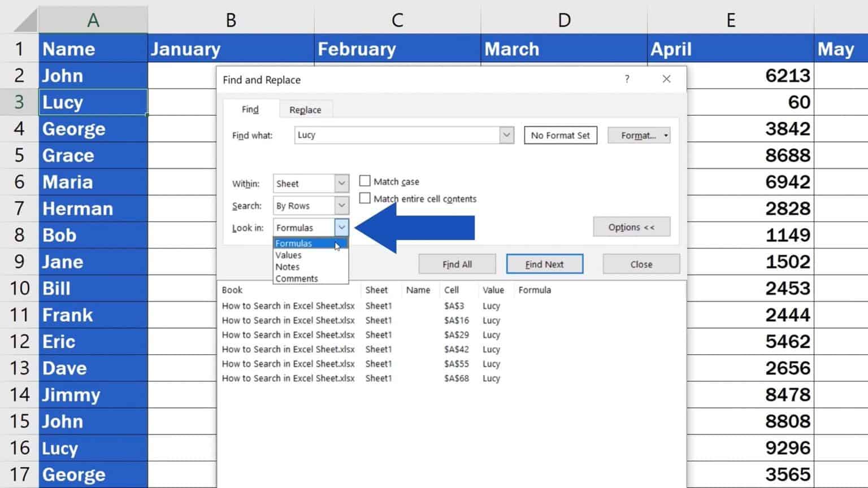The height and width of the screenshot is (488, 868).
Task: Open the Find what history dropdown
Action: [x=507, y=135]
